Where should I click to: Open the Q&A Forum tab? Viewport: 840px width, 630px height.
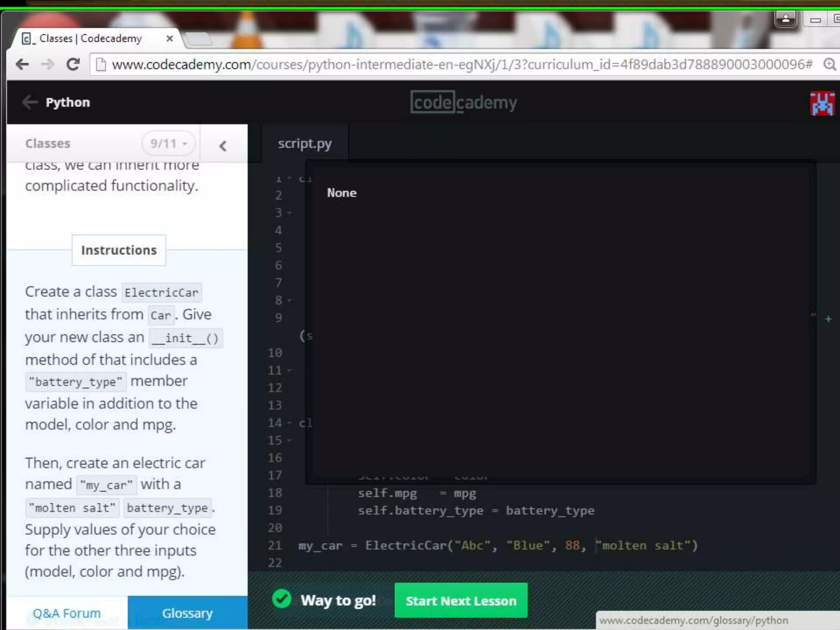coord(67,613)
